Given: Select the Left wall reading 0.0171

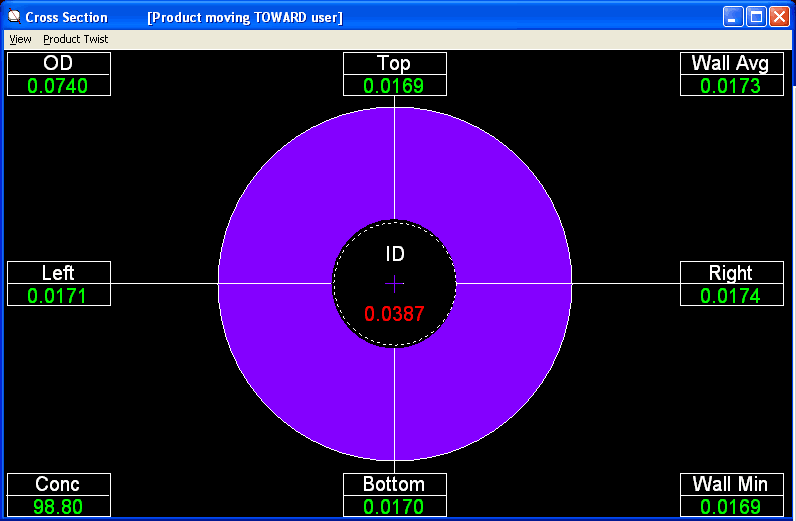Looking at the screenshot, I should [58, 296].
